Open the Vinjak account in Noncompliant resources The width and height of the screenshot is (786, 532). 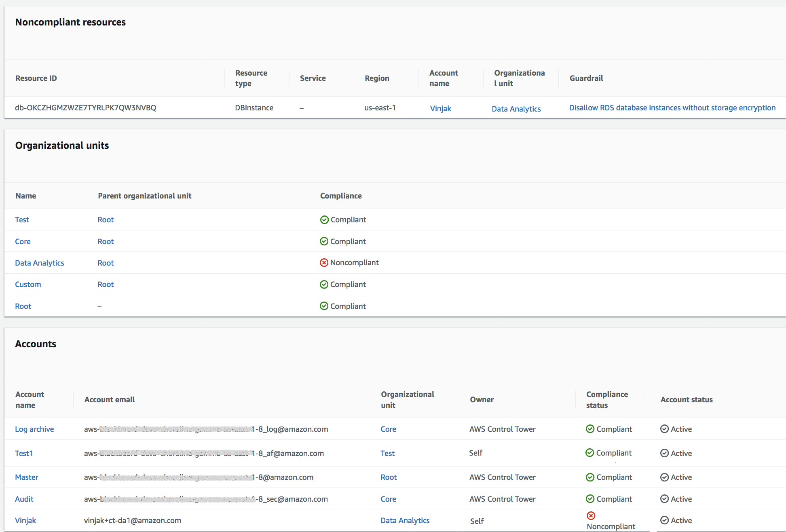pos(440,108)
